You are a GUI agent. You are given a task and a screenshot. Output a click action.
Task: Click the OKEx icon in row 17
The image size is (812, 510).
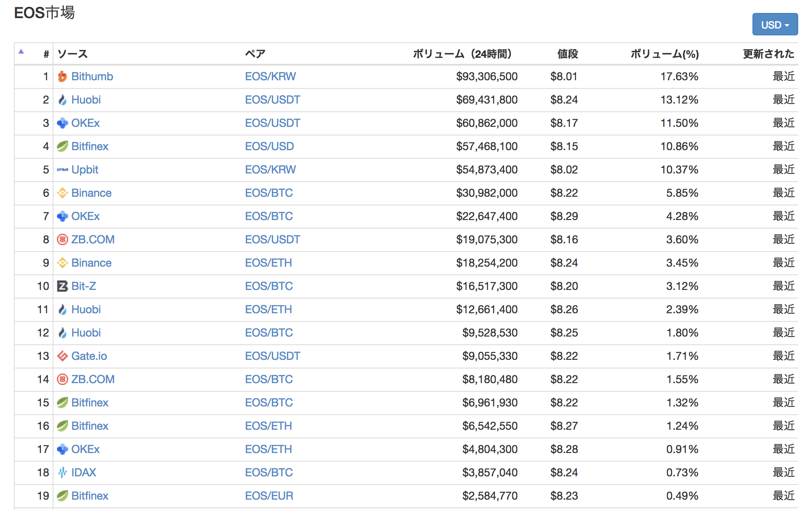(63, 449)
